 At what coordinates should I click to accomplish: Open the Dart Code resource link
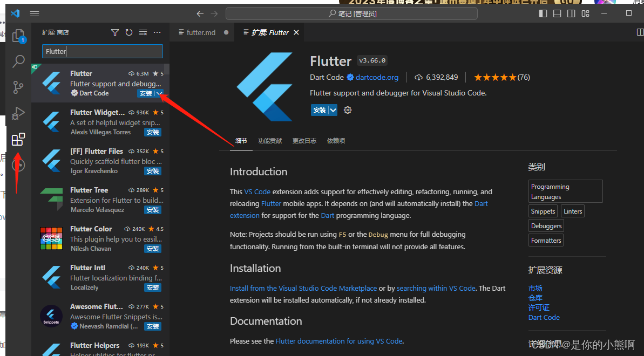tap(544, 317)
